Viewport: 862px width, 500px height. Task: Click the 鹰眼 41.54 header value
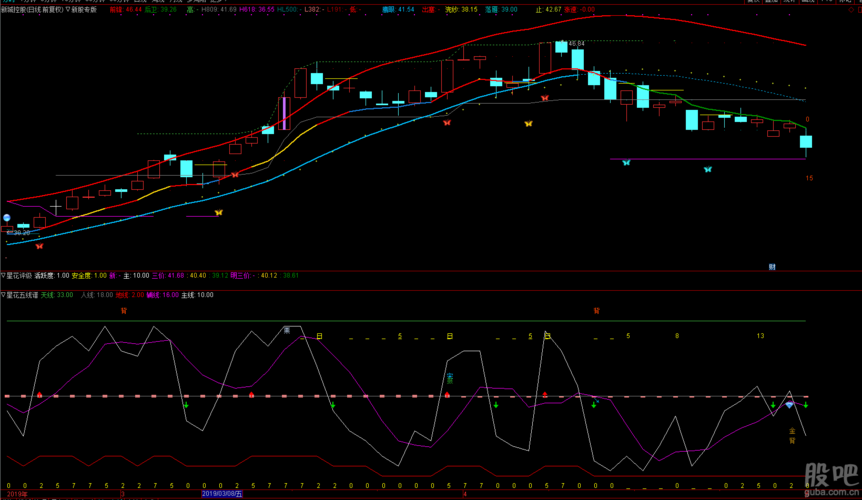[x=399, y=9]
